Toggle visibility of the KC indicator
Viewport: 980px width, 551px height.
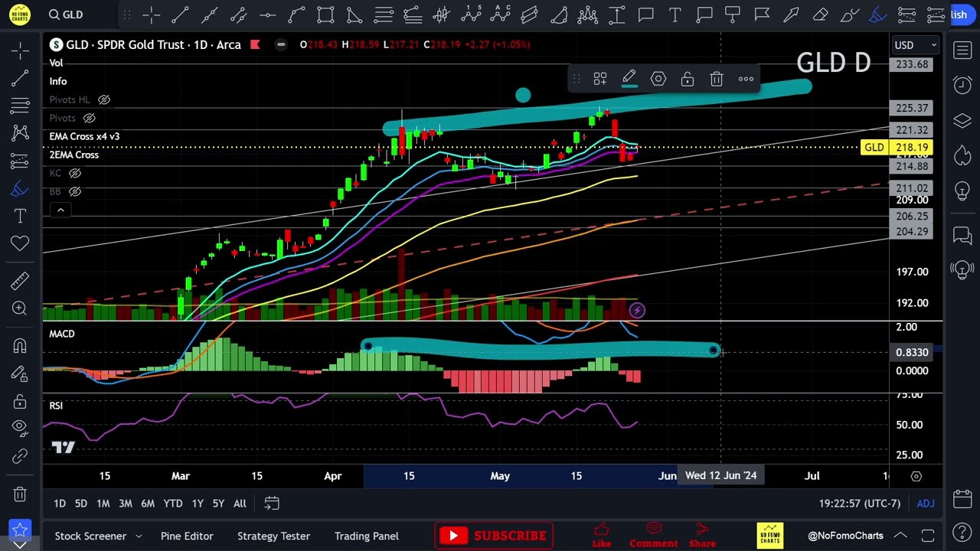point(75,173)
